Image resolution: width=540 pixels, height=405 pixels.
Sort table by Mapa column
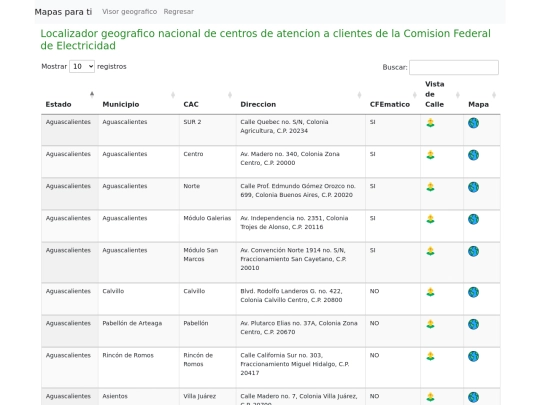[482, 95]
